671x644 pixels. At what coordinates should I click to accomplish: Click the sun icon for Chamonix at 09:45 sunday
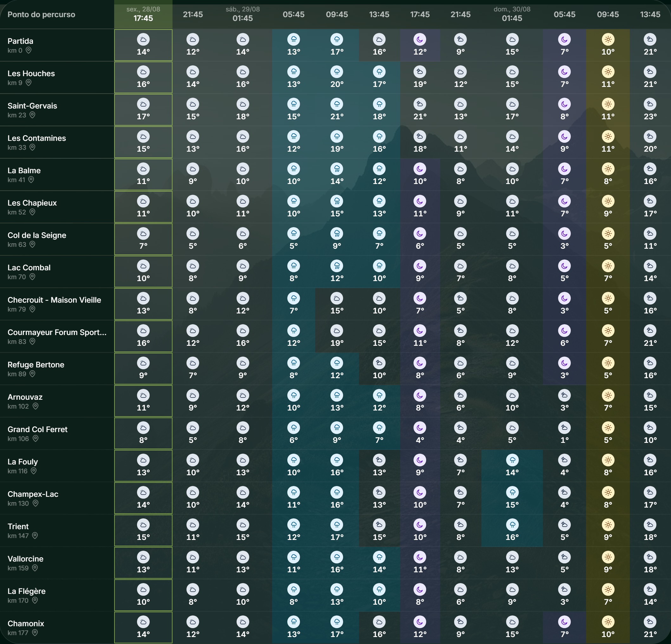(608, 622)
